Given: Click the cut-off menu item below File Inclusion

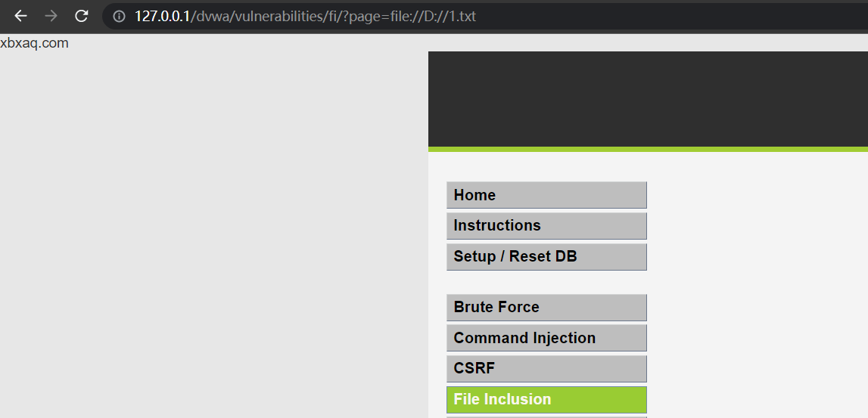Looking at the screenshot, I should pyautogui.click(x=546, y=417).
